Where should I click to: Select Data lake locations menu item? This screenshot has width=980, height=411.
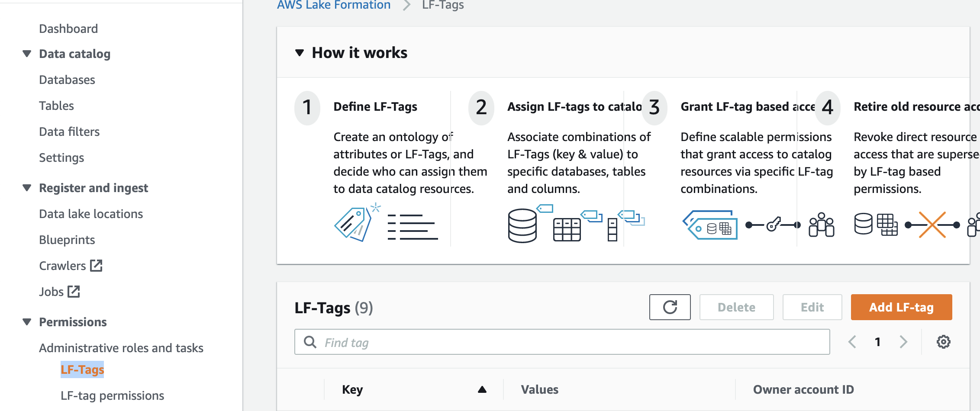[x=91, y=214]
